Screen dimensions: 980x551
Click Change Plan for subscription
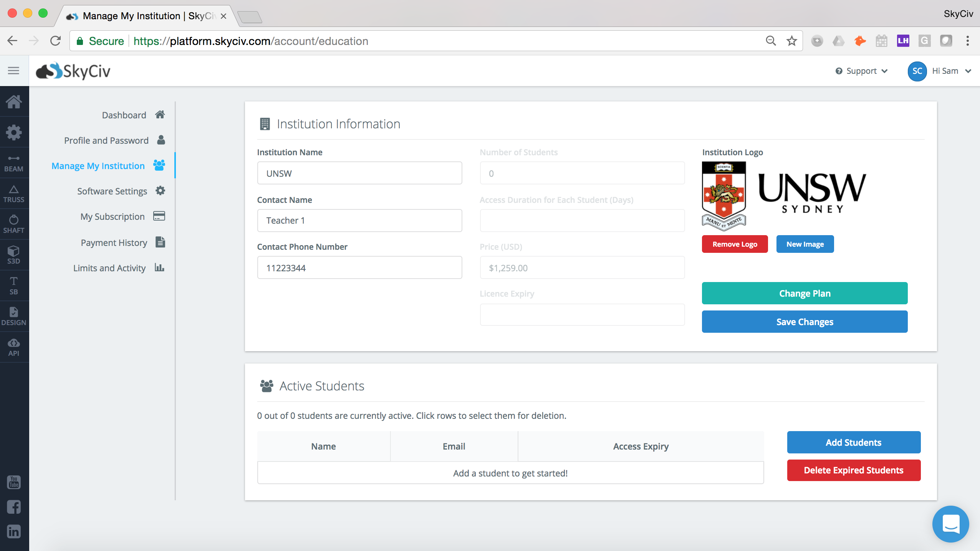805,293
